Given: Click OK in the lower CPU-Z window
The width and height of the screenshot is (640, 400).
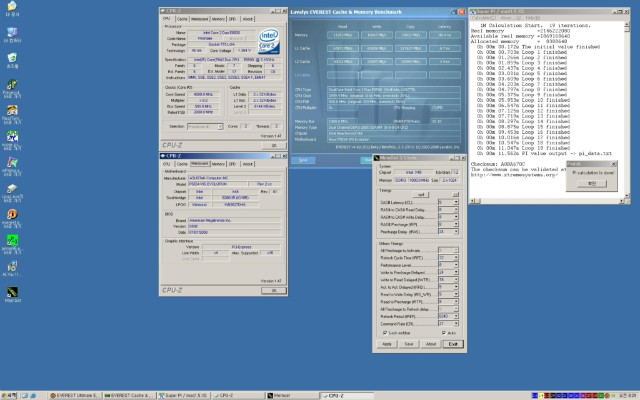Looking at the screenshot, I should pyautogui.click(x=274, y=291).
